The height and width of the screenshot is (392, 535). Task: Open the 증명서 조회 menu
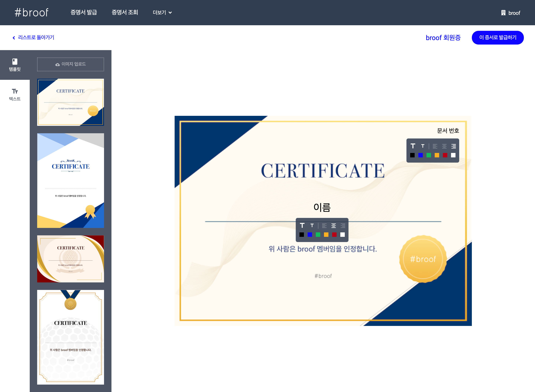coord(125,12)
